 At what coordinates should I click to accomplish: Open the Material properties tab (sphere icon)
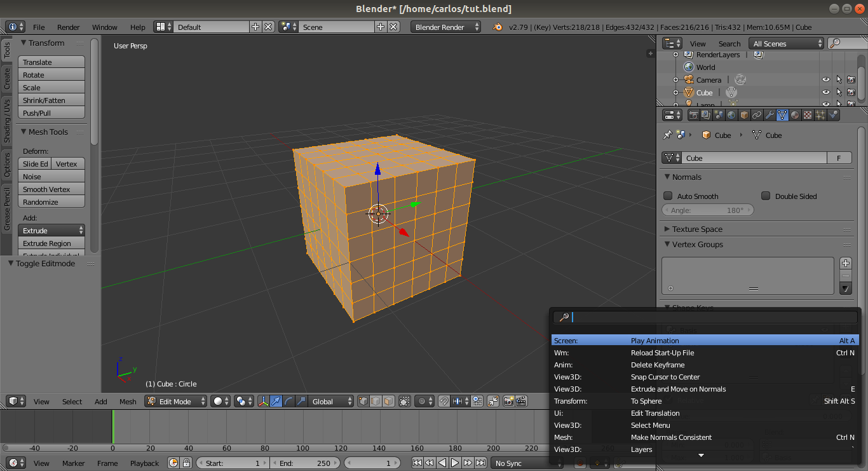coord(795,115)
